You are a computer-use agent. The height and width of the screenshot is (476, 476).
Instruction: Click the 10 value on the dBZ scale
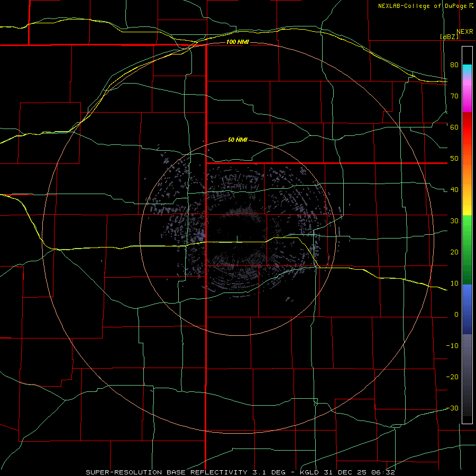tap(454, 283)
